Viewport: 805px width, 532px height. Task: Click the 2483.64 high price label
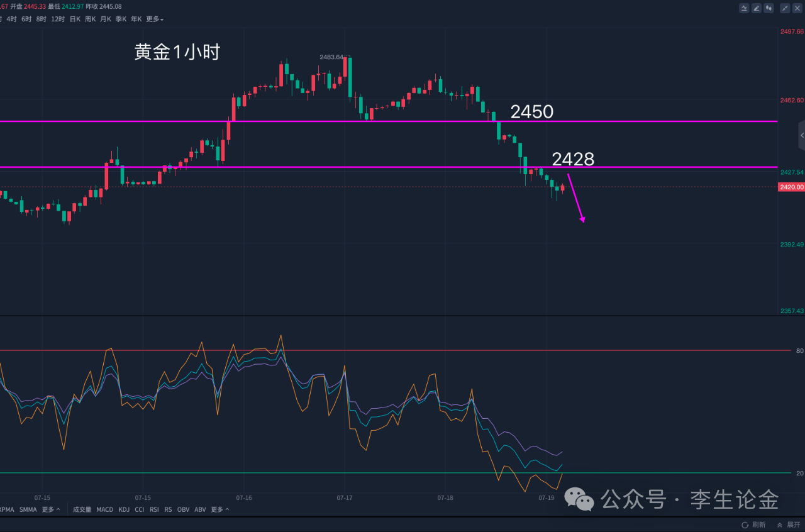(332, 57)
